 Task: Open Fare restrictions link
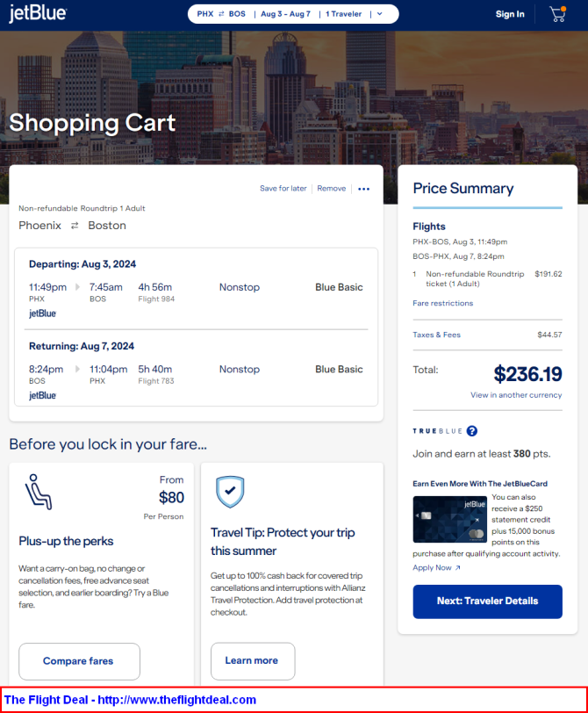click(x=442, y=303)
